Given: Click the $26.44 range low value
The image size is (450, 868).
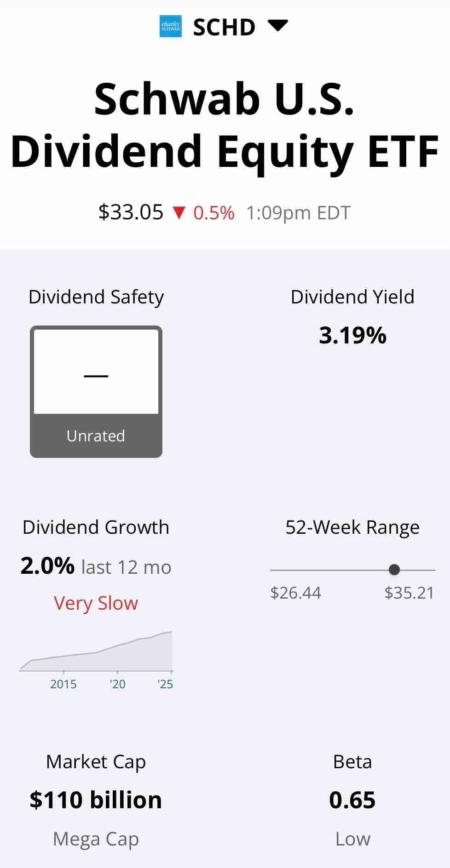Looking at the screenshot, I should pos(296,593).
